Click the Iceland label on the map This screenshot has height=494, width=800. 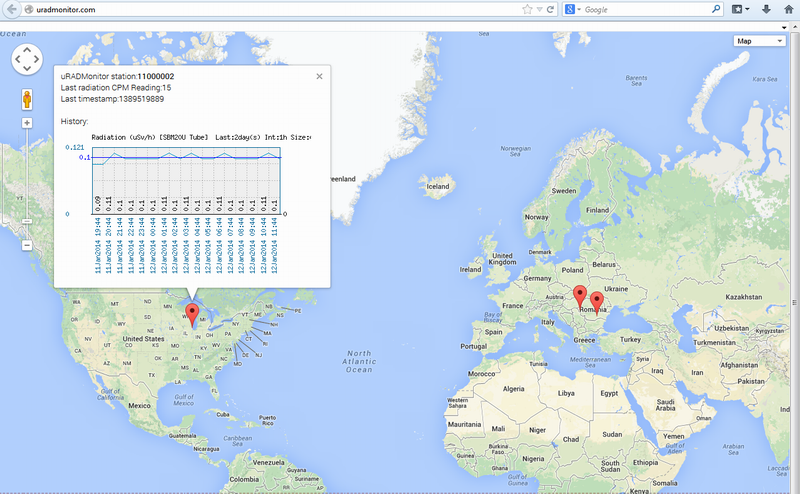438,186
